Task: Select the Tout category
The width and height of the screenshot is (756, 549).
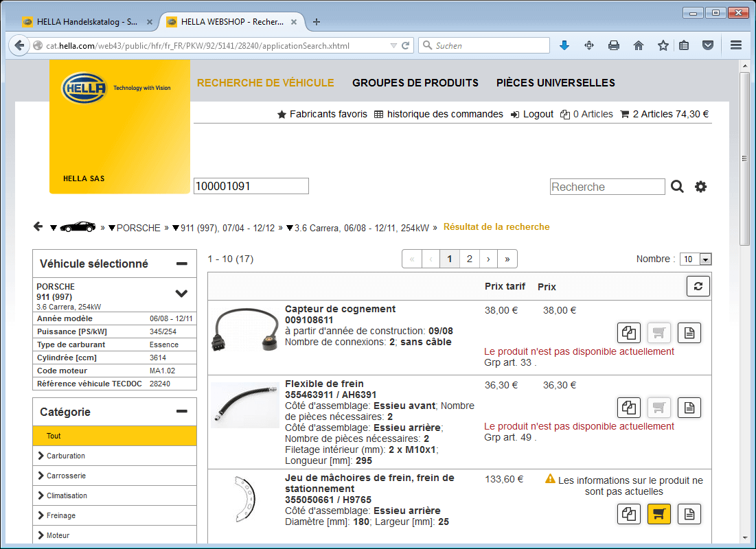Action: (114, 436)
